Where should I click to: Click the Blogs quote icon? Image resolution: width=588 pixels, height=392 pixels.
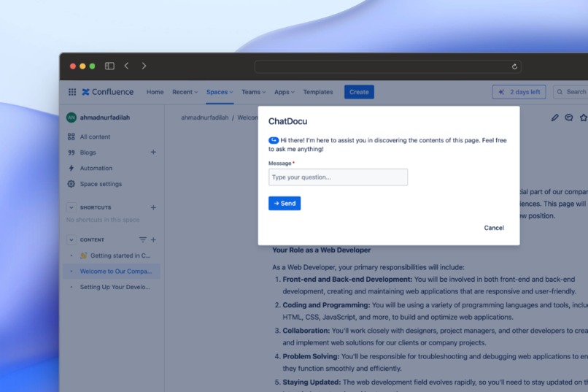71,153
